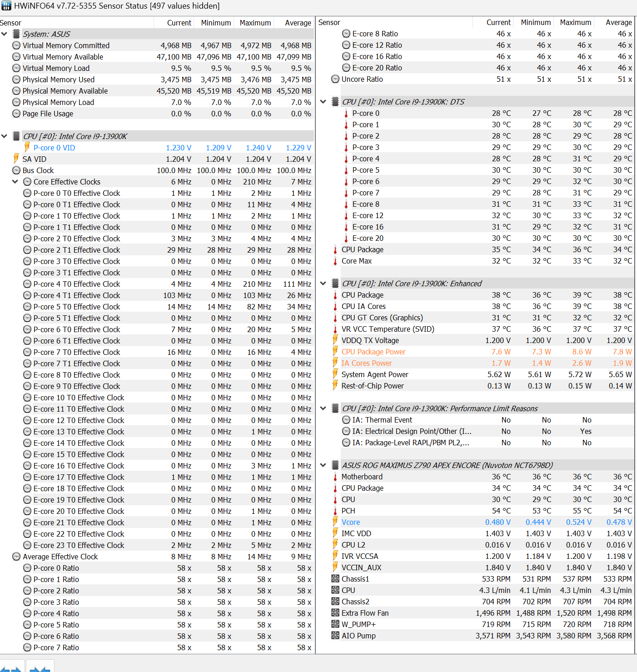Click the HWiNFO64 title bar app icon
The width and height of the screenshot is (637, 672).
point(6,6)
